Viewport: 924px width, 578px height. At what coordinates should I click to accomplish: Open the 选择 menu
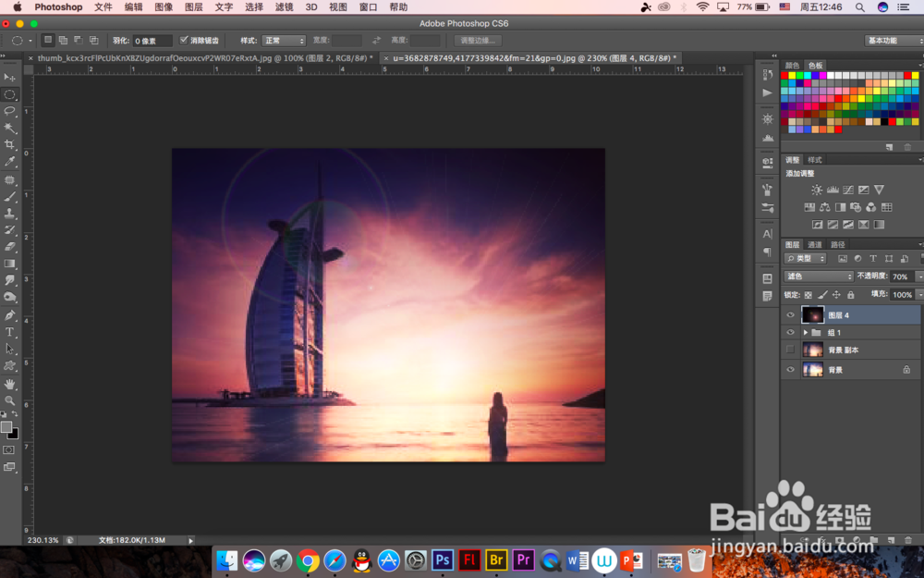254,7
